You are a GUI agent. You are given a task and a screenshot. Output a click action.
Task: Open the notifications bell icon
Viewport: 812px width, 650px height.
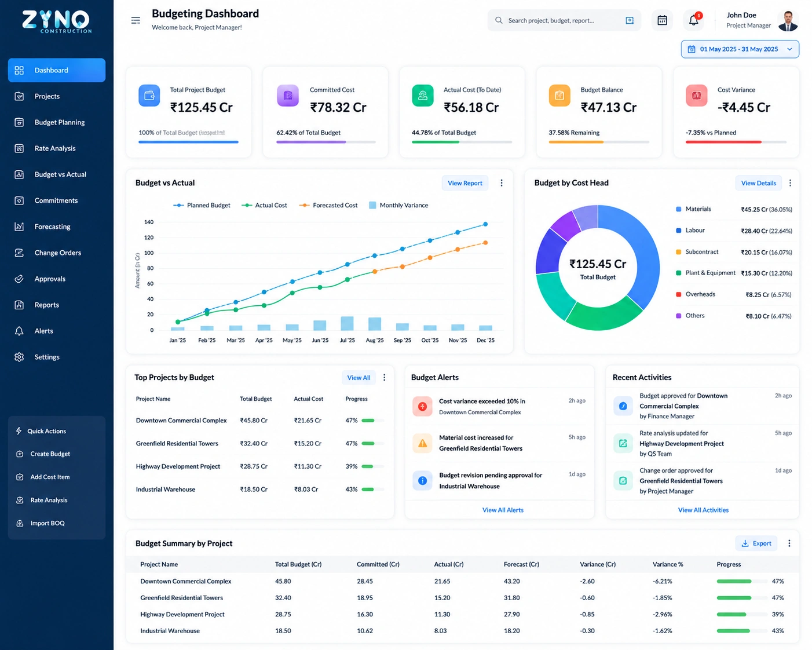pos(694,20)
